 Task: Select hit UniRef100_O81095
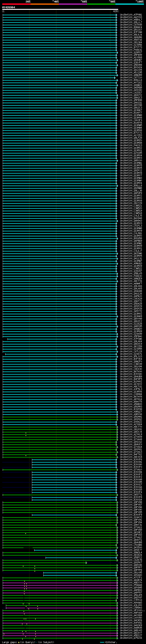tap(131, 572)
